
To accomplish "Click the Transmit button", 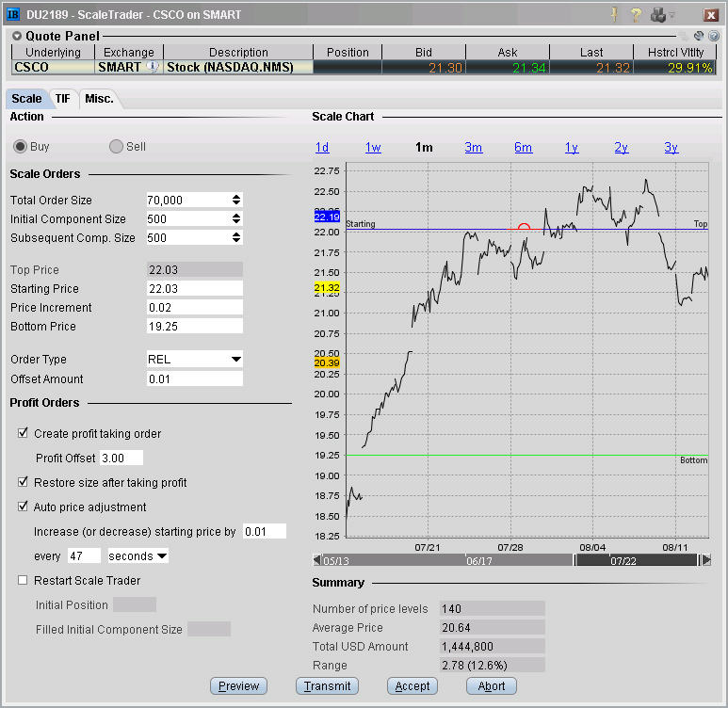I will (x=328, y=685).
